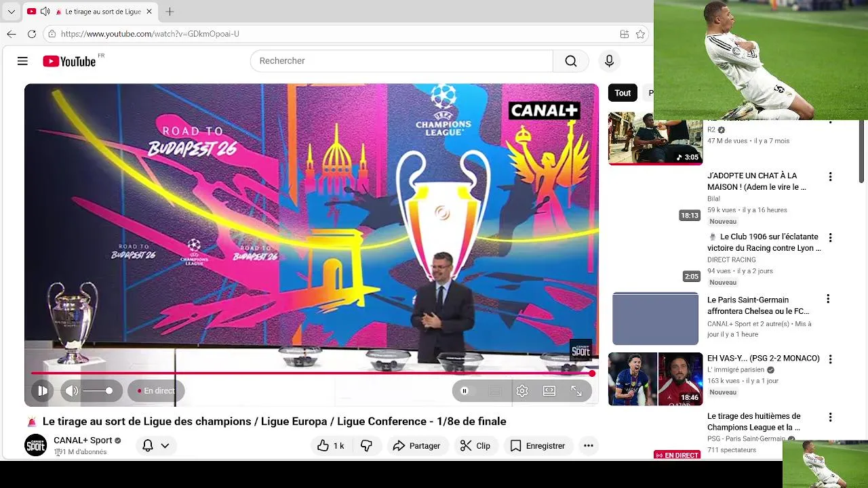Like the video (1 k)

click(x=330, y=445)
